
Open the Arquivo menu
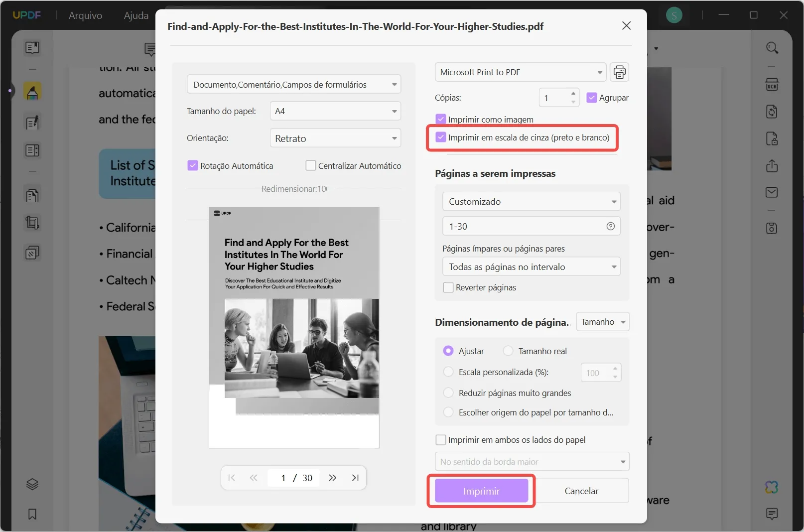pyautogui.click(x=85, y=15)
